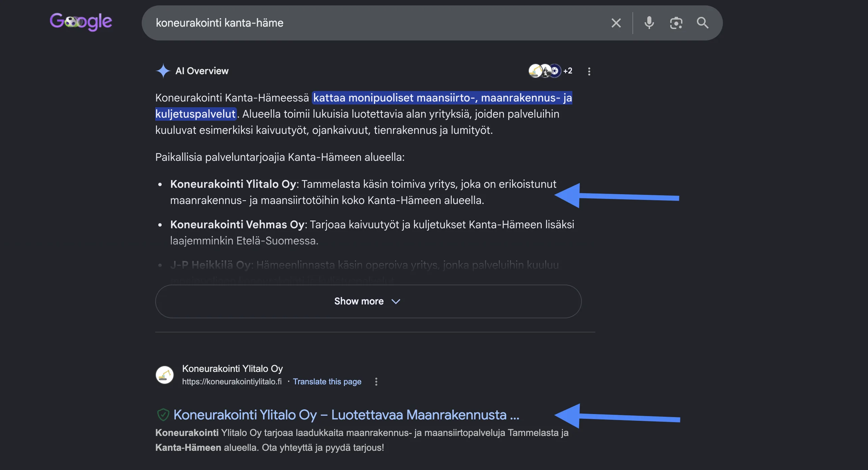The image size is (868, 470).
Task: Click the green shield icon by result title
Action: [163, 415]
